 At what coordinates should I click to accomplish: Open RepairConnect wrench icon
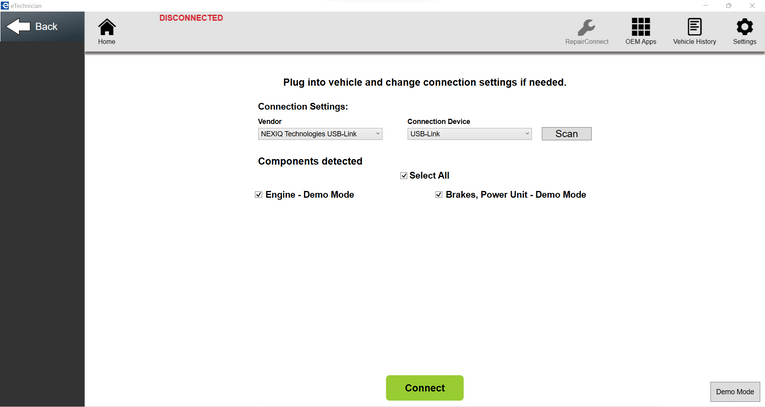[x=586, y=27]
